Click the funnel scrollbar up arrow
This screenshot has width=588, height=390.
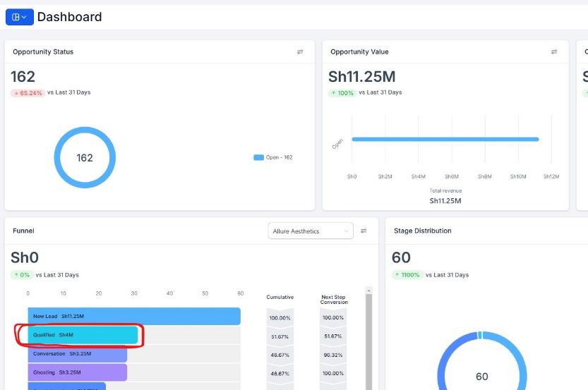pos(369,291)
